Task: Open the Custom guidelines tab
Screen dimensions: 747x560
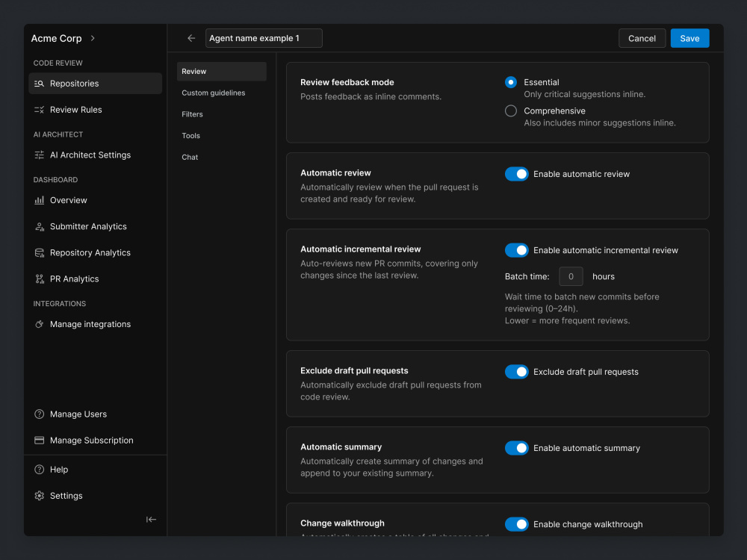Action: (x=222, y=93)
